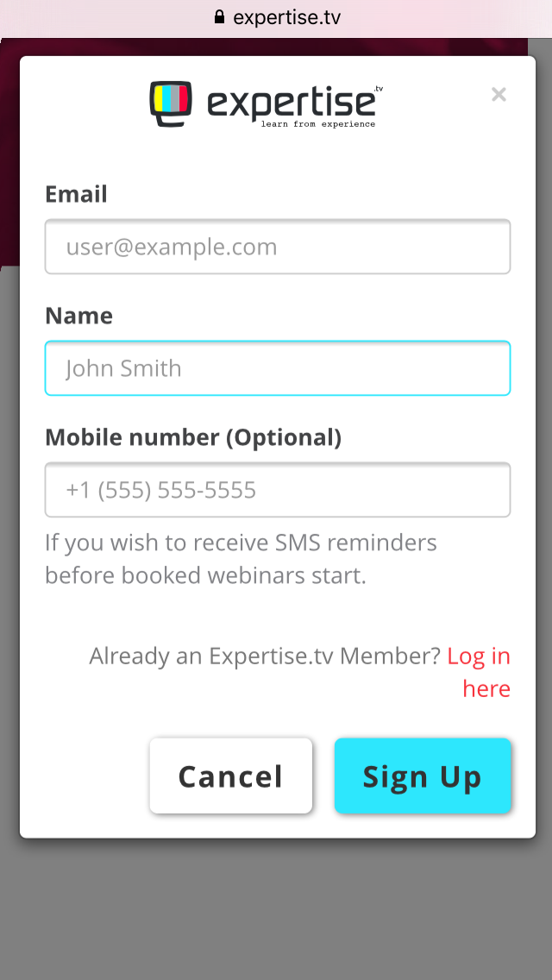Click the Name field label
The image size is (552, 980).
tap(78, 316)
